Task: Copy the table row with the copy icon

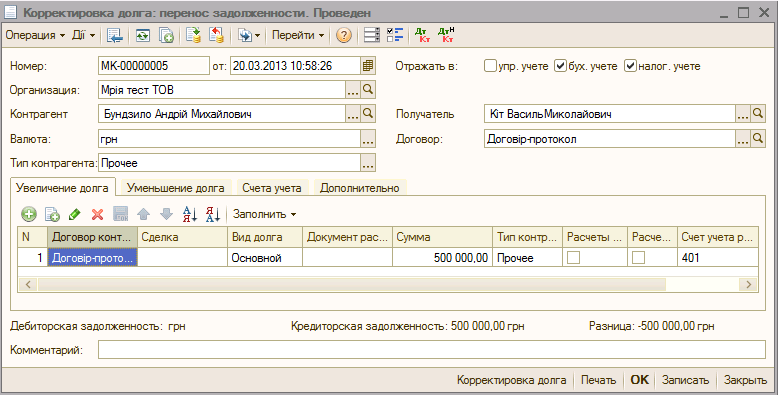Action: pyautogui.click(x=52, y=214)
